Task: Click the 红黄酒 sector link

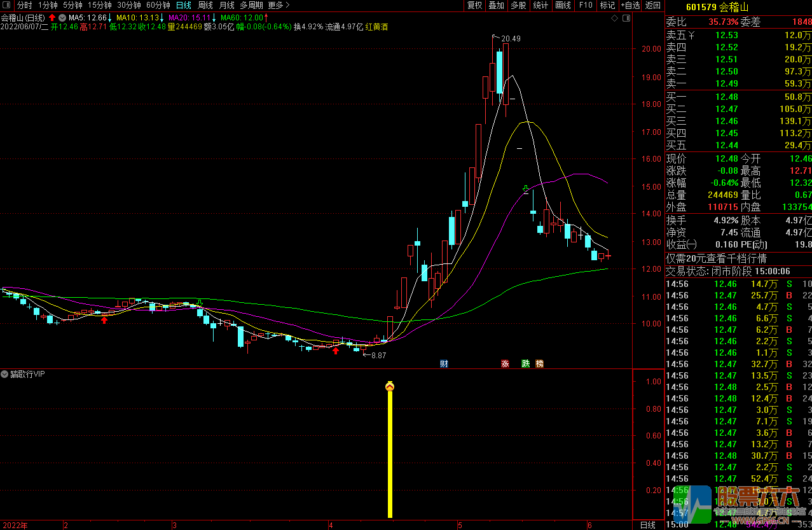Action: point(376,27)
